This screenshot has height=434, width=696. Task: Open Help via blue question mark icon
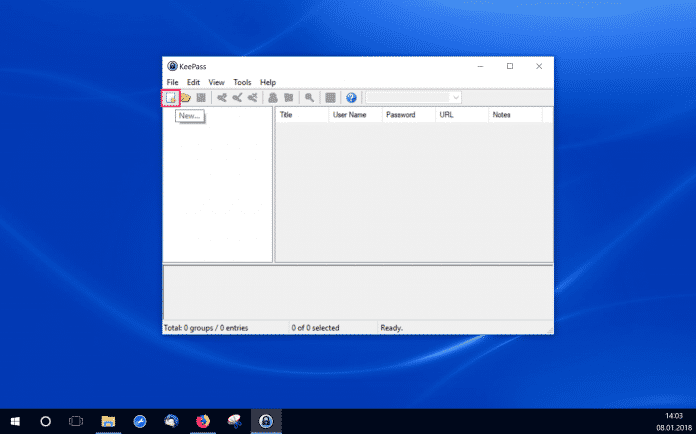351,97
